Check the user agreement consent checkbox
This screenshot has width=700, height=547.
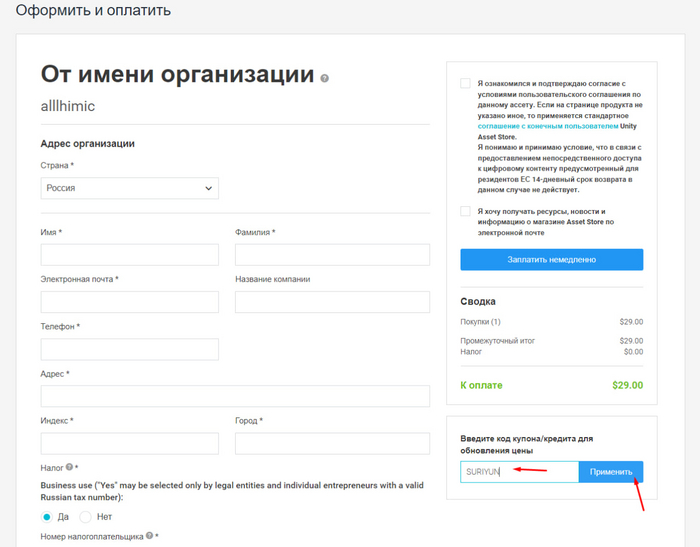tap(465, 83)
